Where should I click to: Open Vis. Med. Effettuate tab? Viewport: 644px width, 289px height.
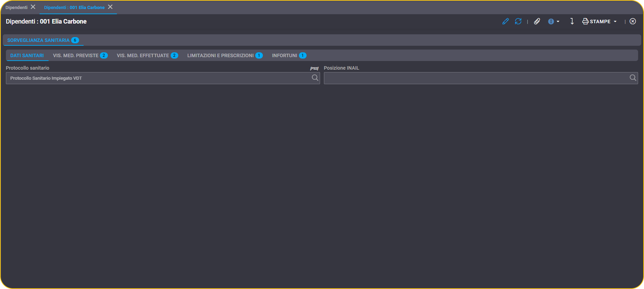(147, 55)
